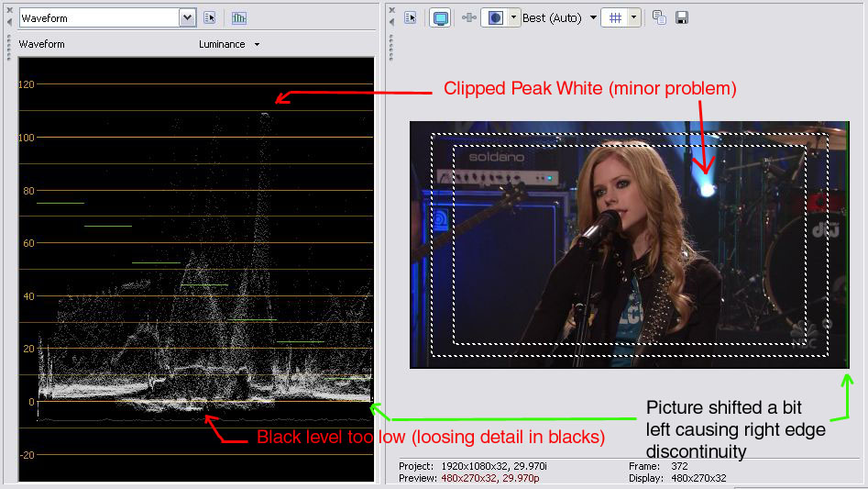868x489 pixels.
Task: Open the Waveform scope selector combo box
Action: coord(107,17)
